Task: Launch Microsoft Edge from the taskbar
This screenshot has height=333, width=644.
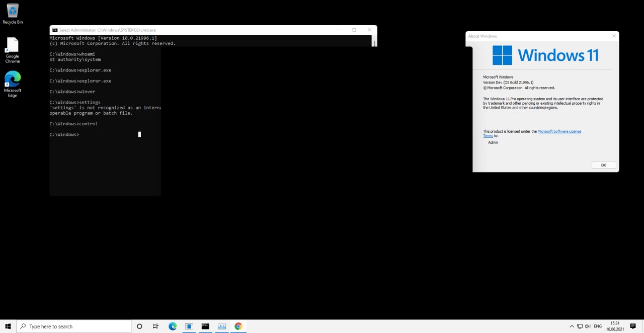Action: (x=173, y=326)
